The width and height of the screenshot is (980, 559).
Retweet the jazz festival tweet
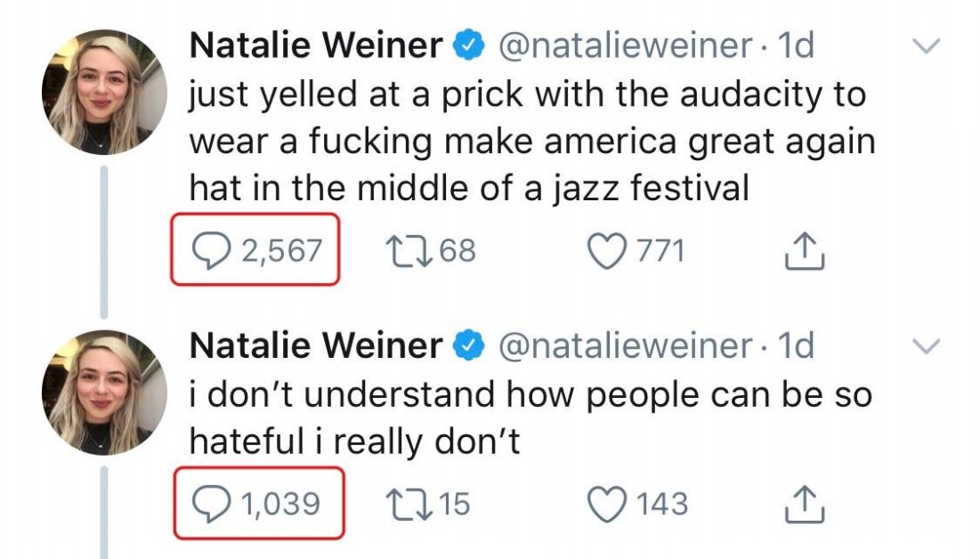click(409, 251)
